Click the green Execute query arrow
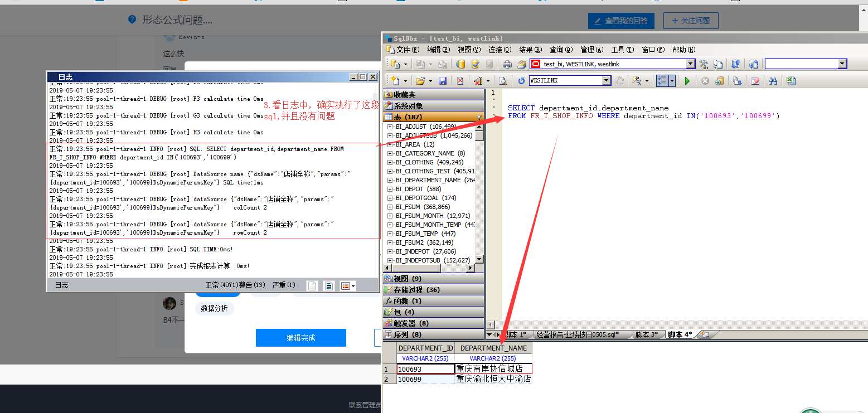 click(x=687, y=81)
